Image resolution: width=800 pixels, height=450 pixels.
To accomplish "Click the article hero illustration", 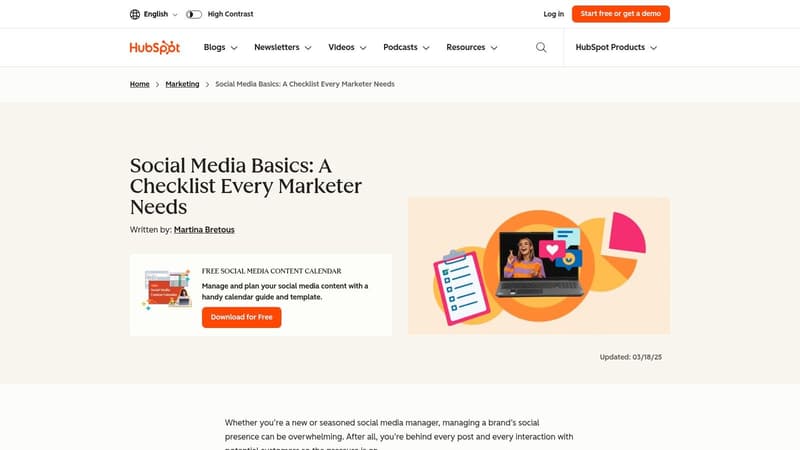I will pos(539,266).
